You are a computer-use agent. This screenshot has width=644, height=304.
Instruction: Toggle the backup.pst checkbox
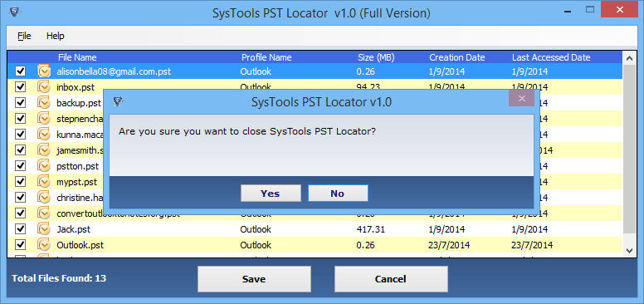tap(20, 103)
